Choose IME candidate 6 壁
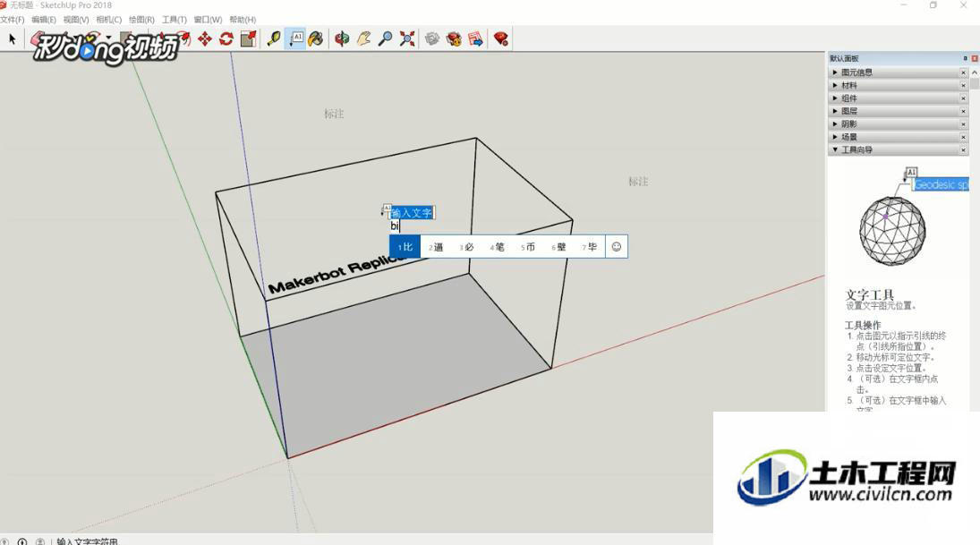The image size is (980, 545). coord(558,247)
